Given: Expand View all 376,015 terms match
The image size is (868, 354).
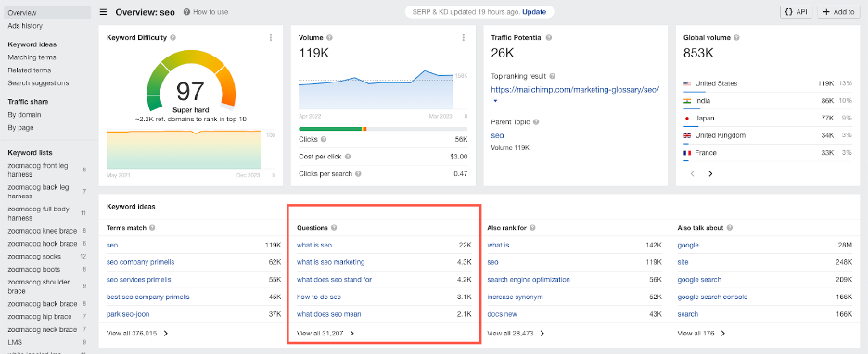Looking at the screenshot, I should [x=137, y=334].
